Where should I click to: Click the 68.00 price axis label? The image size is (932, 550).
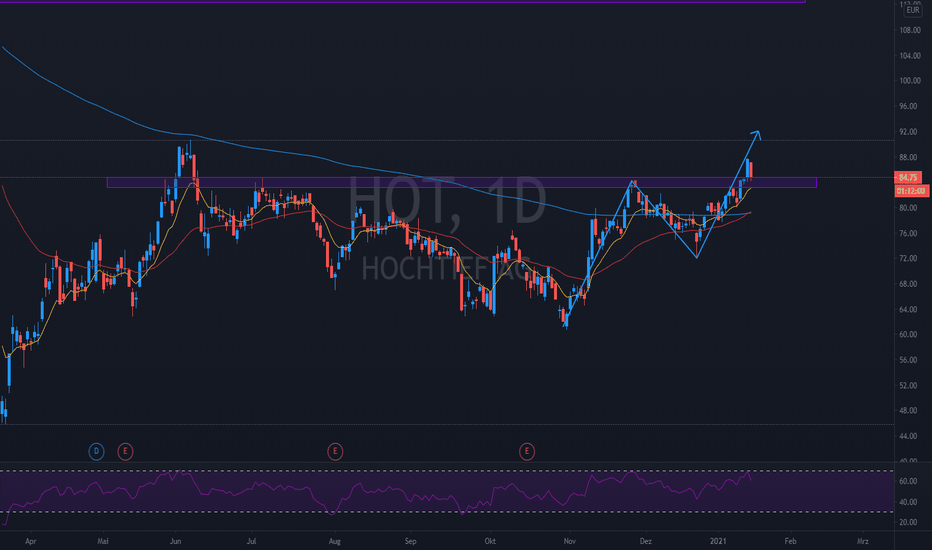click(x=908, y=284)
